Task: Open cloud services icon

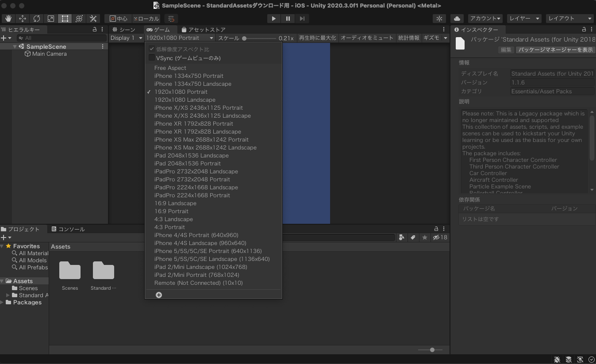Action: point(457,19)
